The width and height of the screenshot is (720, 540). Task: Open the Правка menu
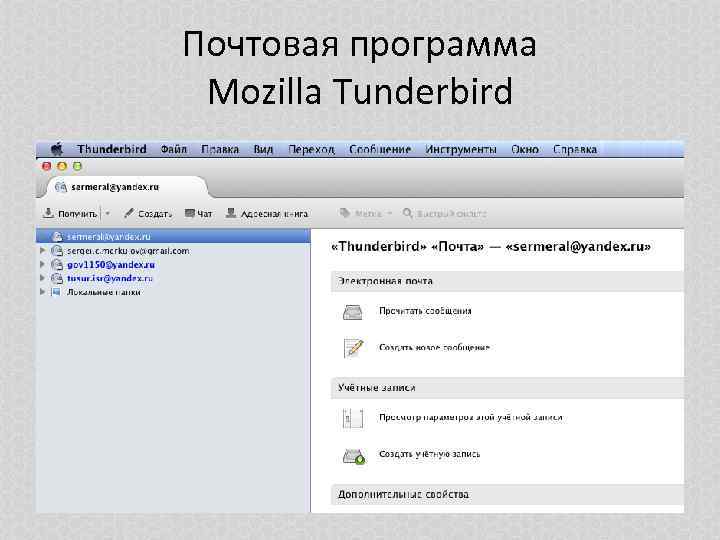point(220,149)
